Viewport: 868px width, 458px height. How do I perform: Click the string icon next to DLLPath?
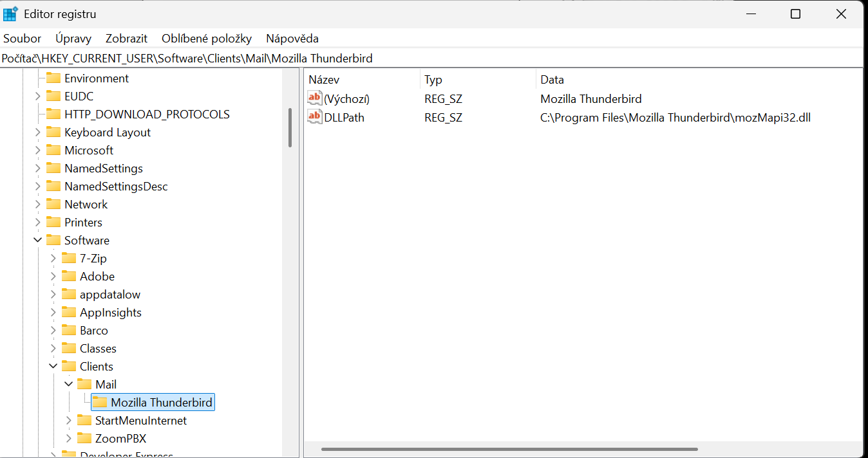314,117
